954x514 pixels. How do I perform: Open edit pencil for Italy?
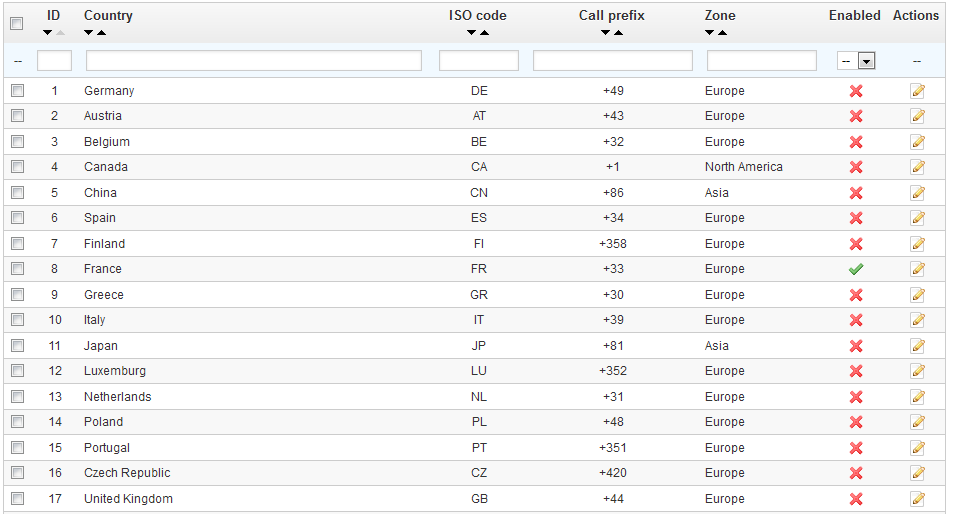(917, 321)
